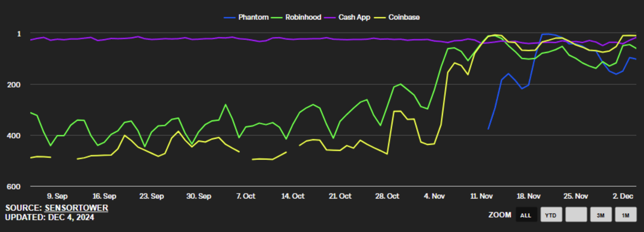Click the blue Phantom legend line marker
This screenshot has height=232, width=644.
click(x=230, y=18)
